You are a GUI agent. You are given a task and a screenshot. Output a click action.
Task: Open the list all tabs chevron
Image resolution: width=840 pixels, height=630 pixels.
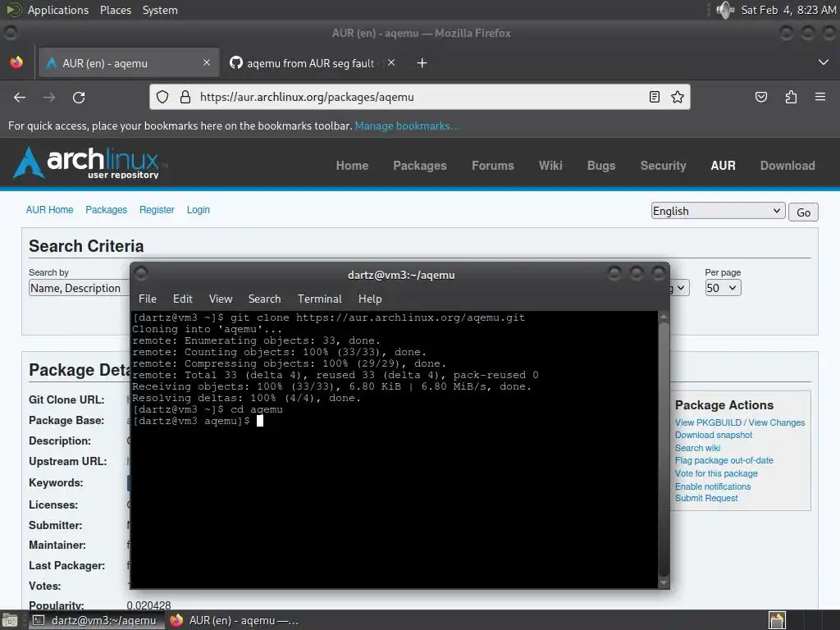click(x=824, y=62)
